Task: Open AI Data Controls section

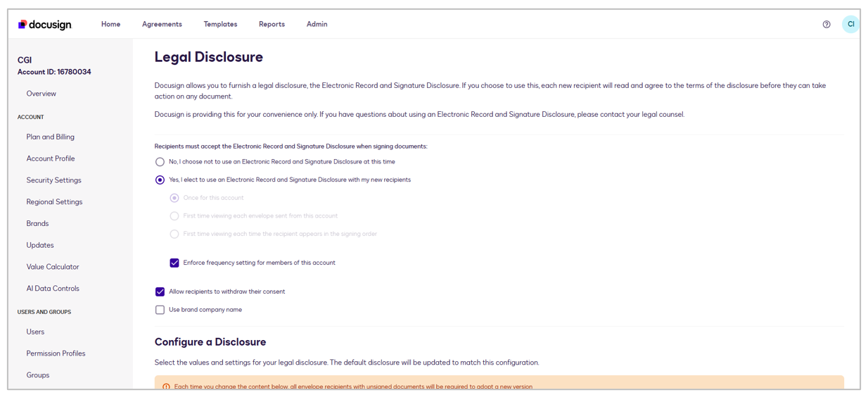Action: (x=53, y=289)
